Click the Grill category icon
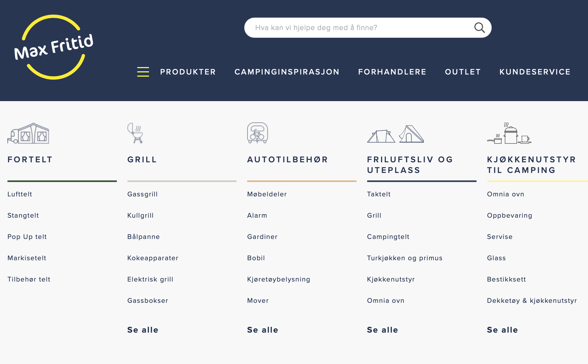Screen dimensions: 588x364 coord(135,133)
